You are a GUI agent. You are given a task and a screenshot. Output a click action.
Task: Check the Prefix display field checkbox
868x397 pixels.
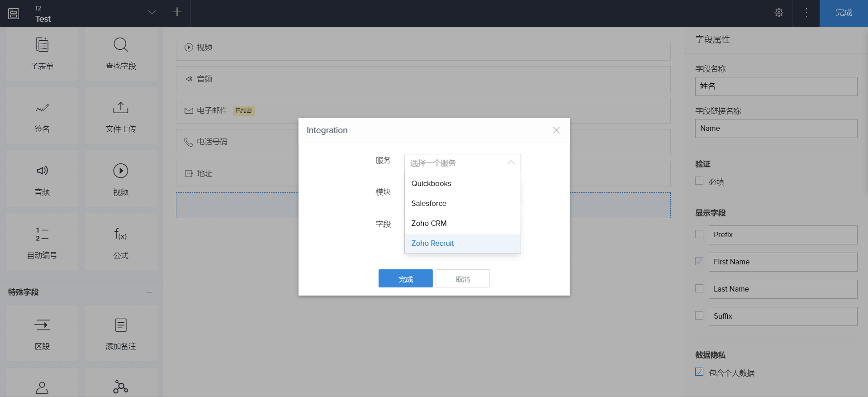(699, 234)
